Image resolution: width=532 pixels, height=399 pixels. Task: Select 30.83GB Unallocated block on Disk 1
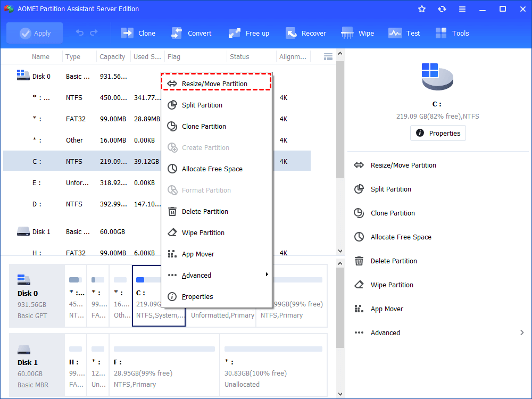click(x=273, y=365)
